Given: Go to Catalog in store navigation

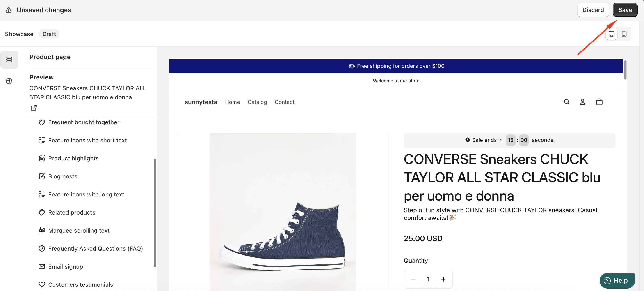Looking at the screenshot, I should click(x=257, y=102).
